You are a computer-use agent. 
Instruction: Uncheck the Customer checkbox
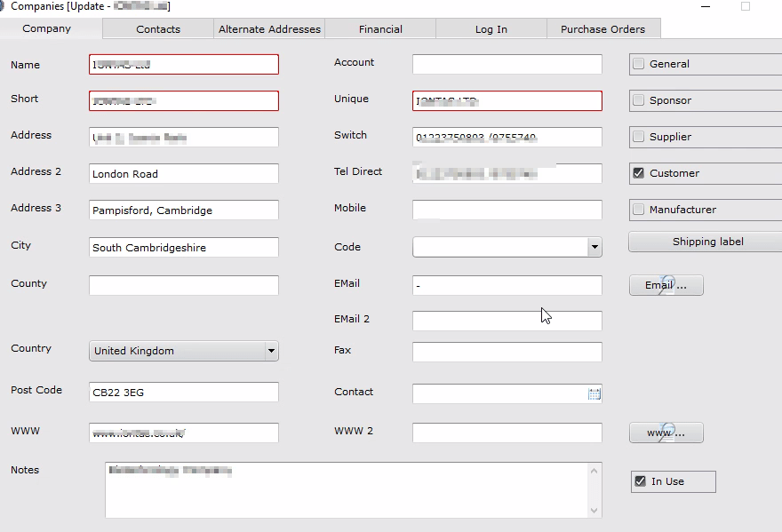point(638,173)
